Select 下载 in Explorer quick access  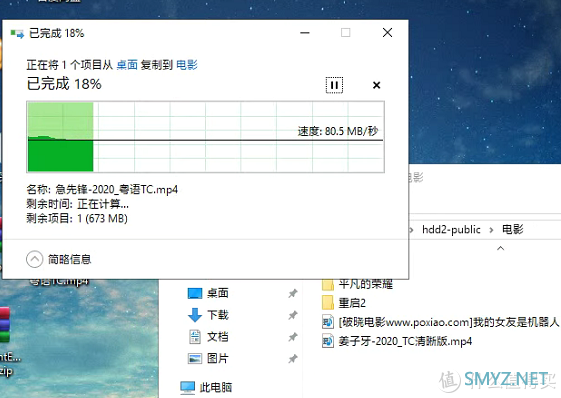218,315
